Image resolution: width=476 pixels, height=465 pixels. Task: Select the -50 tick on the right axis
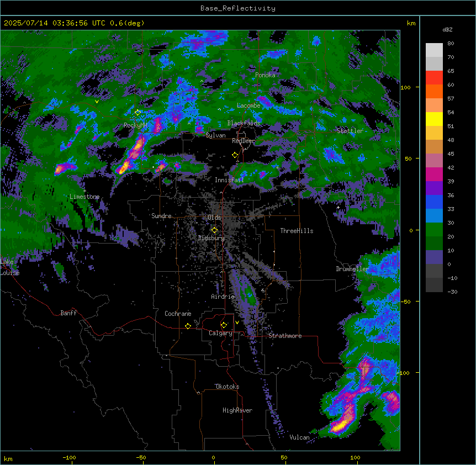tap(406, 302)
